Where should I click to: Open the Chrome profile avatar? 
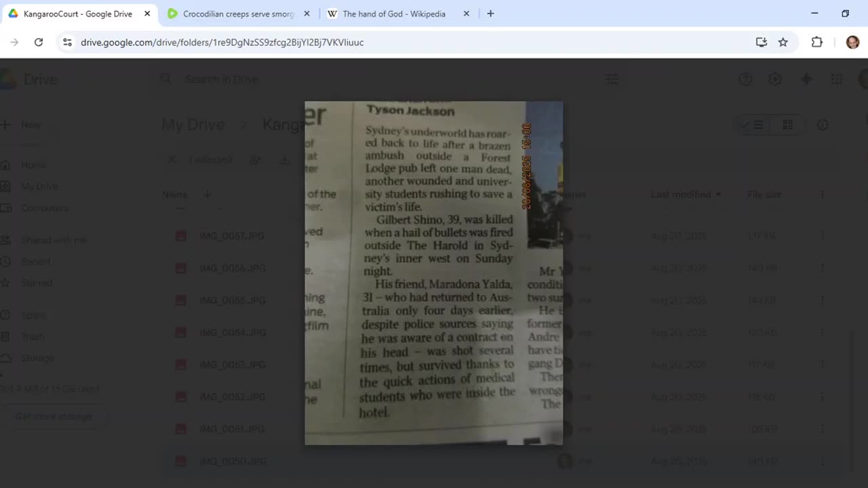pos(852,42)
